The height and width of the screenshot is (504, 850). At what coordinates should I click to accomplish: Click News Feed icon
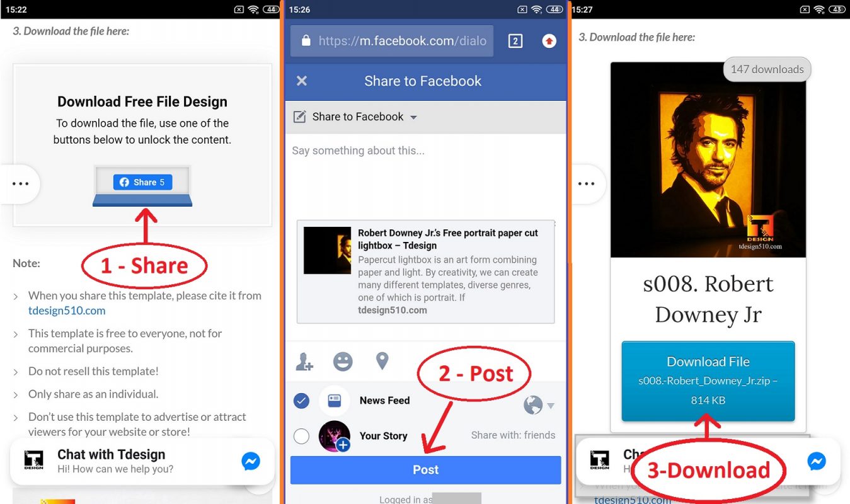click(x=335, y=400)
